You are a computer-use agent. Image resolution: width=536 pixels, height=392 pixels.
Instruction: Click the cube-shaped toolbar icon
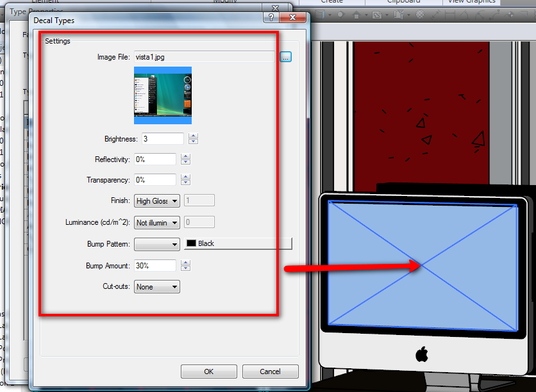point(320,14)
